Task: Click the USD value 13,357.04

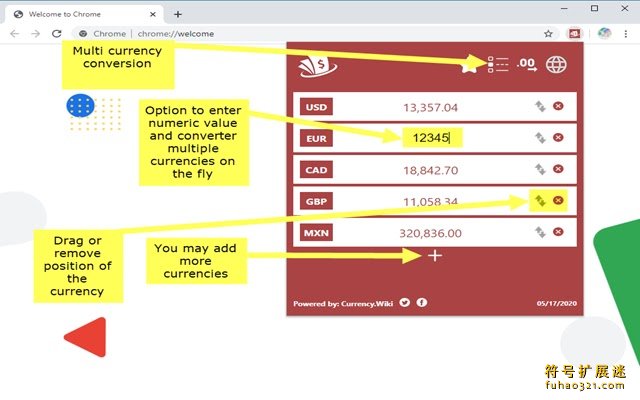Action: click(431, 108)
